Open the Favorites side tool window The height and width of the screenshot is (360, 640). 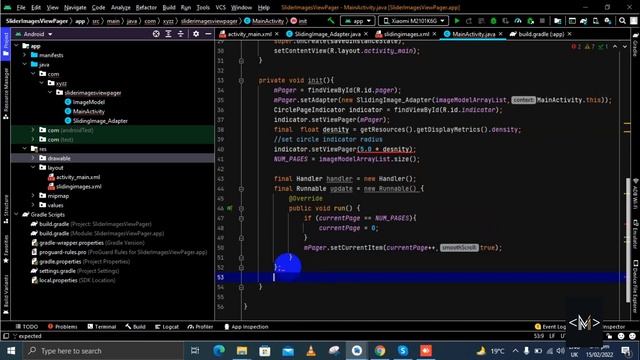[x=6, y=249]
